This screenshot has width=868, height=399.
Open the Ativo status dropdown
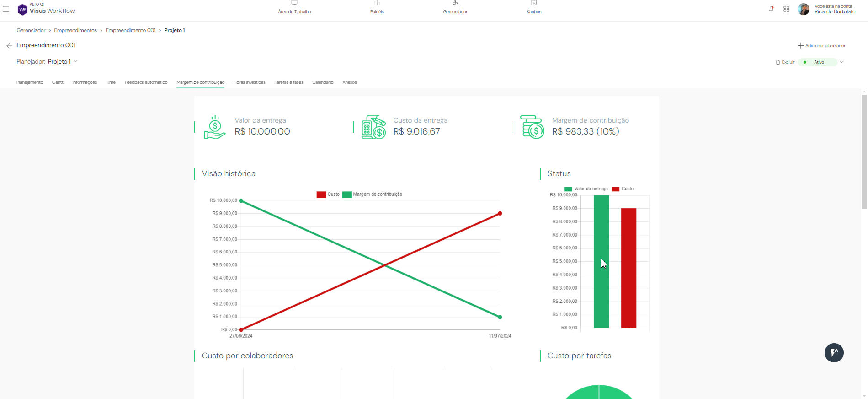818,62
